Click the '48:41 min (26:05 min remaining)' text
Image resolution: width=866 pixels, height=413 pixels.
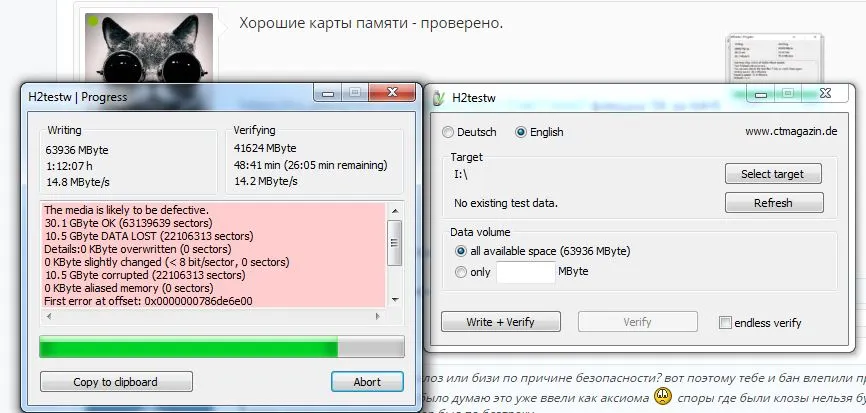click(x=311, y=165)
